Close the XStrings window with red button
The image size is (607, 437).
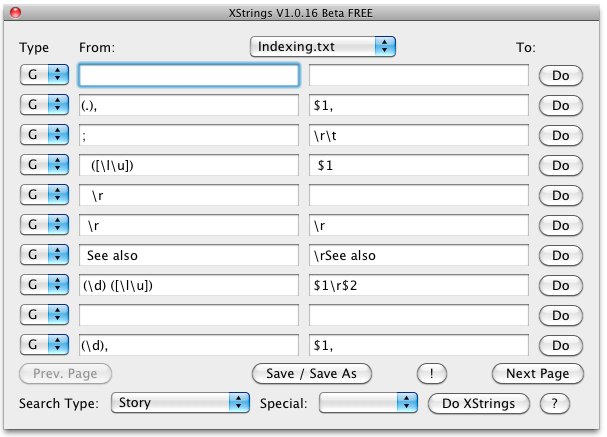tap(15, 13)
